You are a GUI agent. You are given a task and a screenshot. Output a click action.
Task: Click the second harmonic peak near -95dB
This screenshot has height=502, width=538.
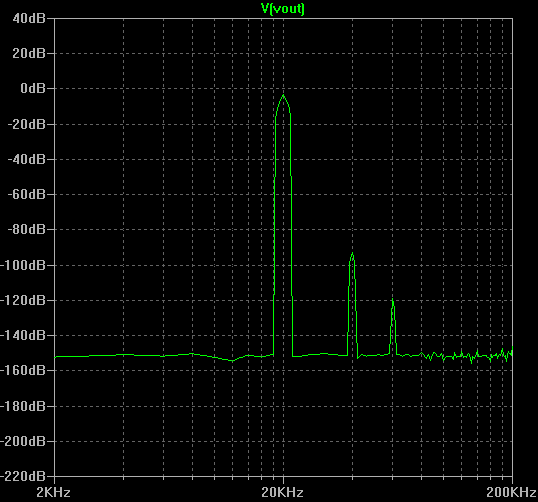tap(352, 254)
